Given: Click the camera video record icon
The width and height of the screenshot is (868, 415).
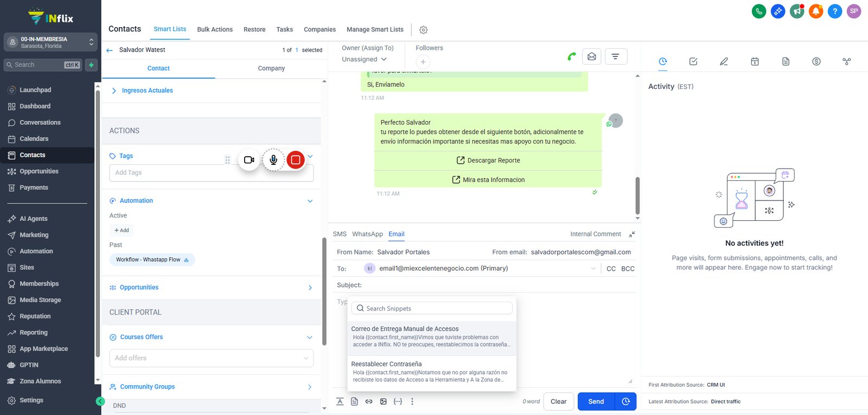Looking at the screenshot, I should coord(249,160).
